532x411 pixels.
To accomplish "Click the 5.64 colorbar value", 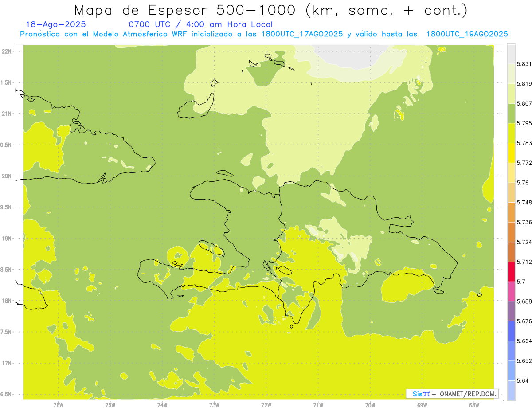I will (523, 380).
